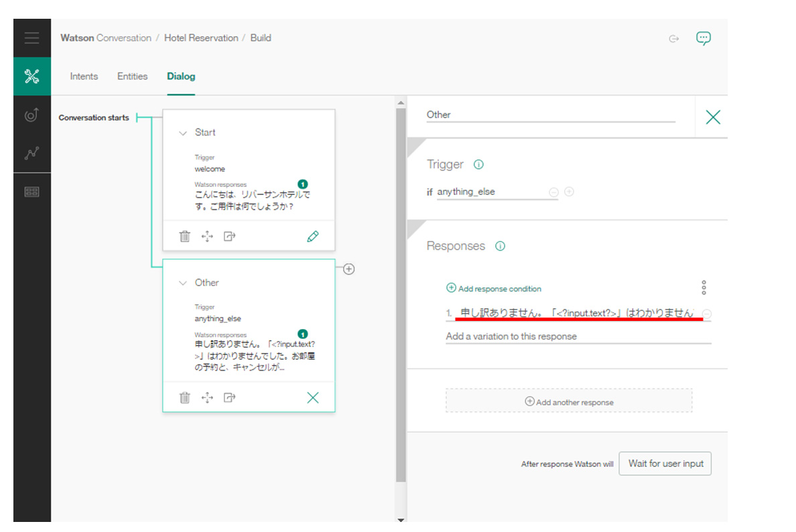Click the scrollbar down arrow

coord(401,520)
